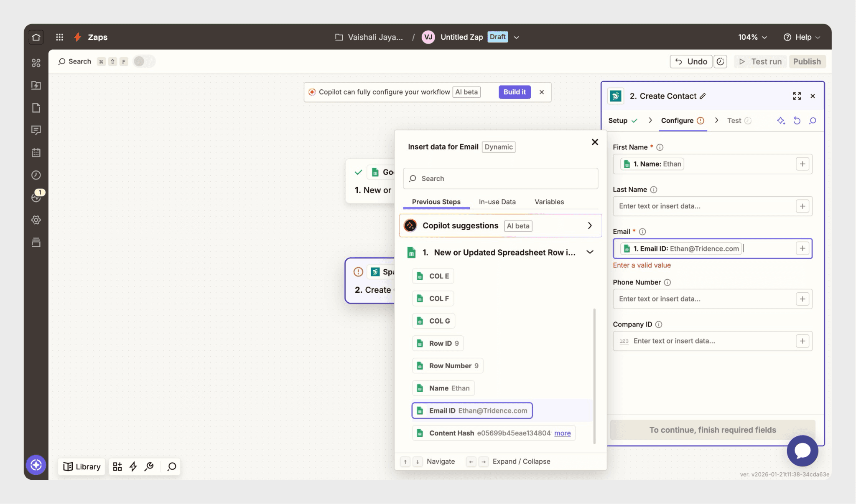Open the apps grid menu

point(59,37)
